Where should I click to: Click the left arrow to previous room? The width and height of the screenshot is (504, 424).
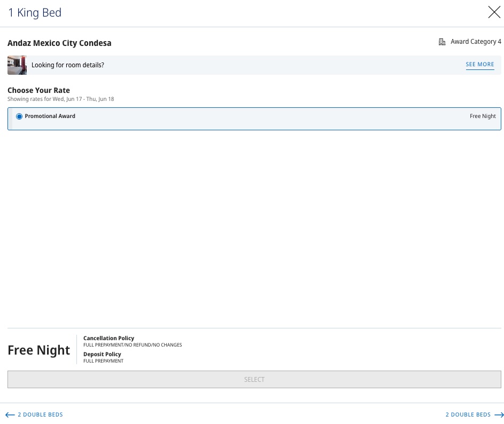[10, 415]
